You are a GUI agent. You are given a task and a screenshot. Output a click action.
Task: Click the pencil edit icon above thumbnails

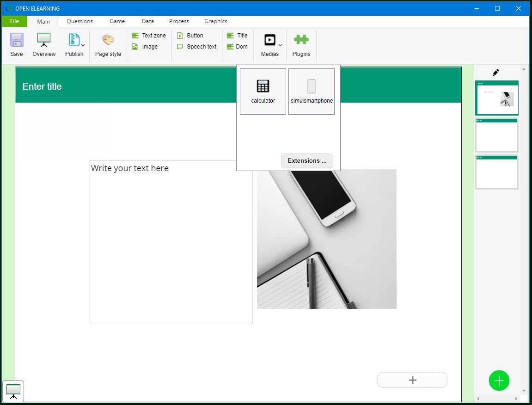point(496,73)
